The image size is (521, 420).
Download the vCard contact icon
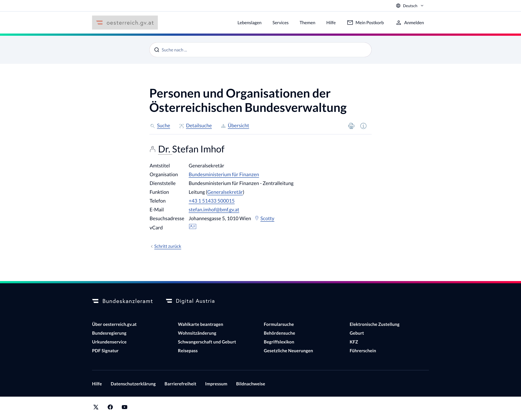coord(192,226)
